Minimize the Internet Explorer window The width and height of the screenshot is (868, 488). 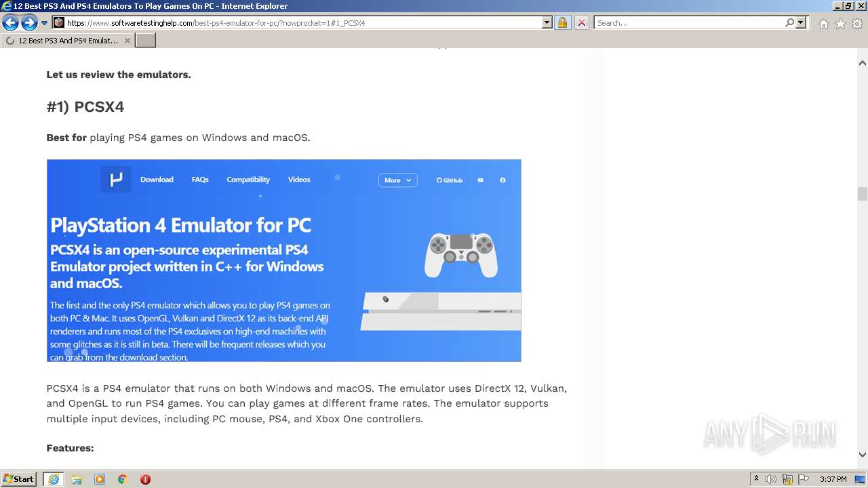(x=837, y=5)
